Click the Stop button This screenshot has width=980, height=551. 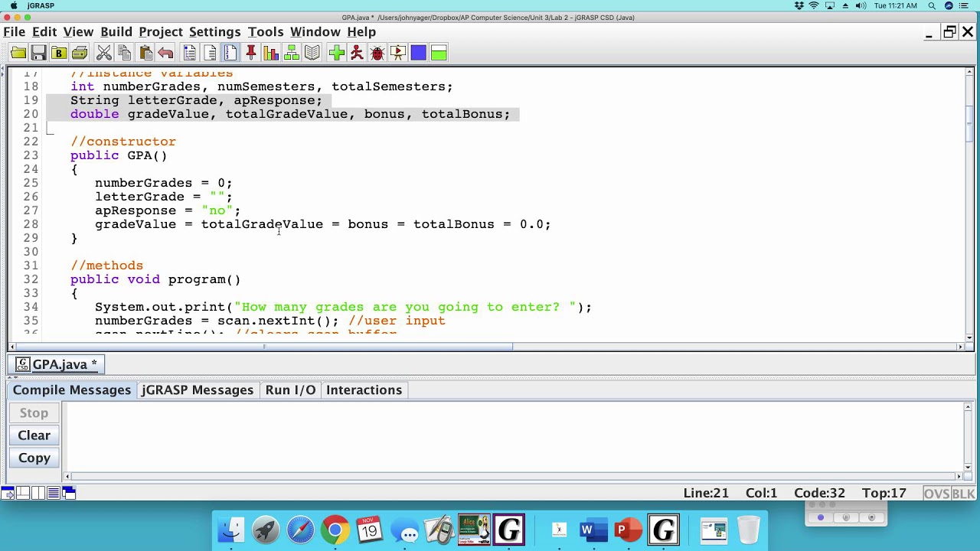tap(34, 413)
